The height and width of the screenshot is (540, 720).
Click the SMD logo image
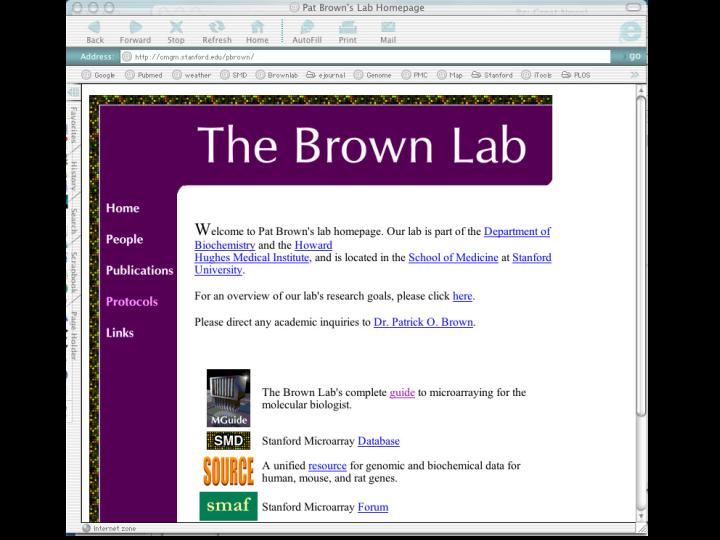point(228,441)
